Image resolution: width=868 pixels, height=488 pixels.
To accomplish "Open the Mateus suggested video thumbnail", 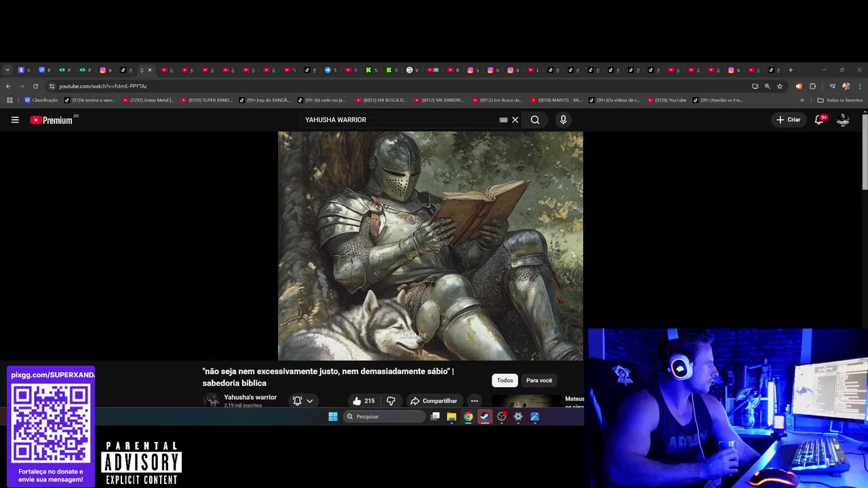I will pos(526,401).
